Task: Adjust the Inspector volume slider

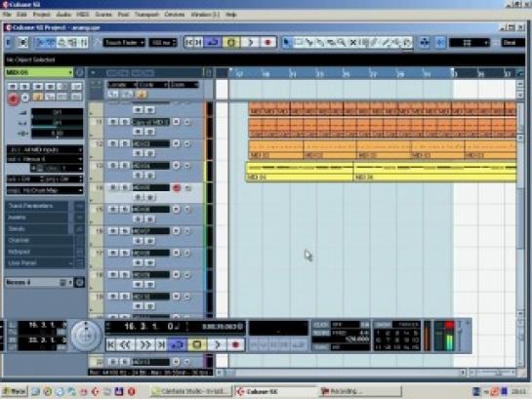Action: [57, 113]
